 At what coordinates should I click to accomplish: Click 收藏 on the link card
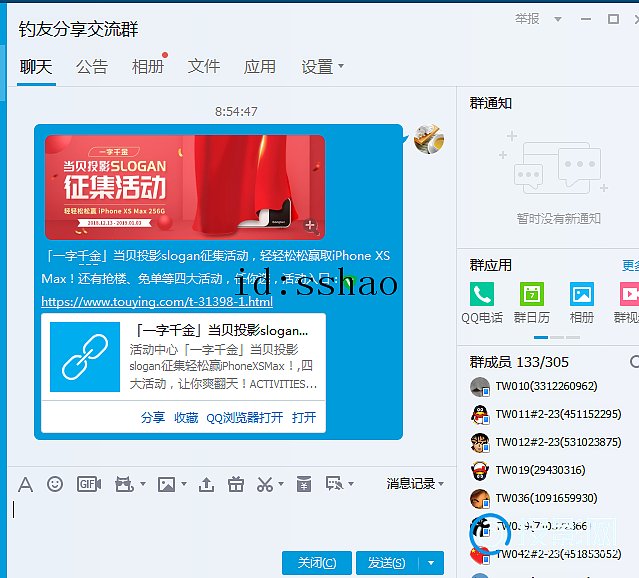pos(186,417)
